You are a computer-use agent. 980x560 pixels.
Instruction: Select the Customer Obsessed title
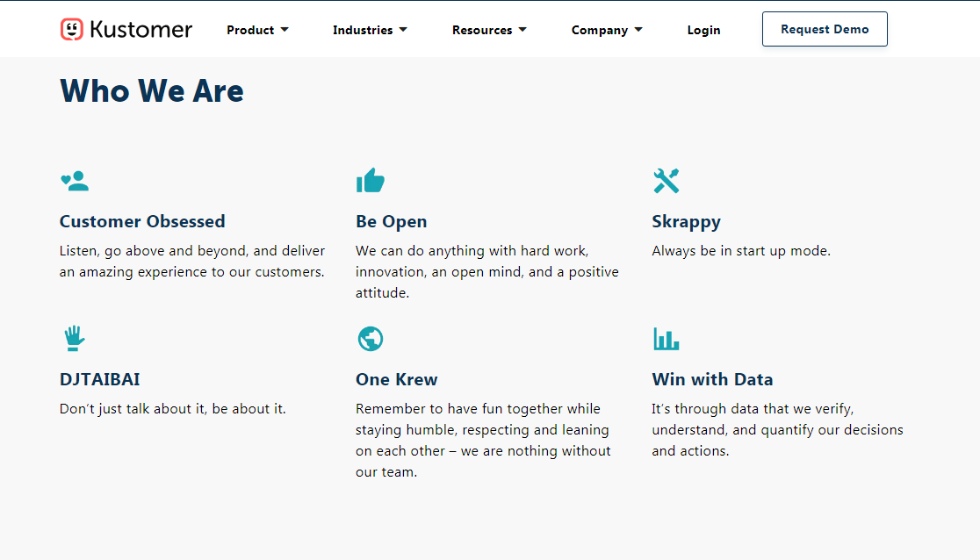[142, 221]
